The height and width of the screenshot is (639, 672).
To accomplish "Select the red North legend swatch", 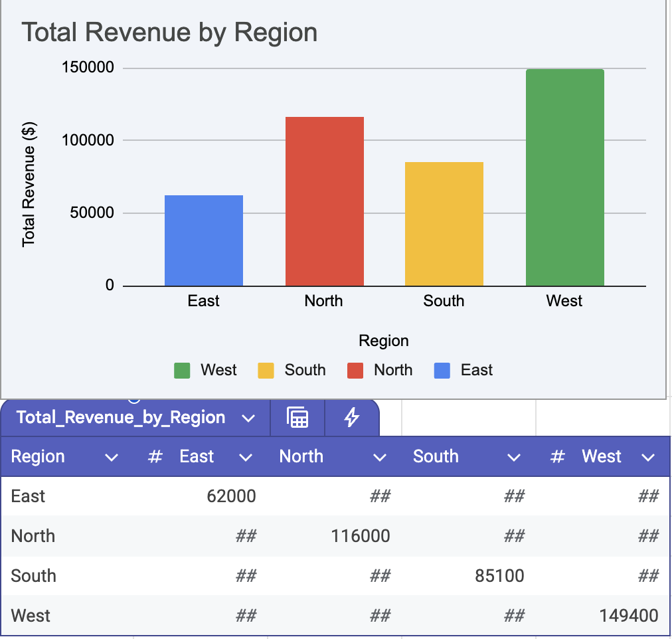I will [x=355, y=371].
